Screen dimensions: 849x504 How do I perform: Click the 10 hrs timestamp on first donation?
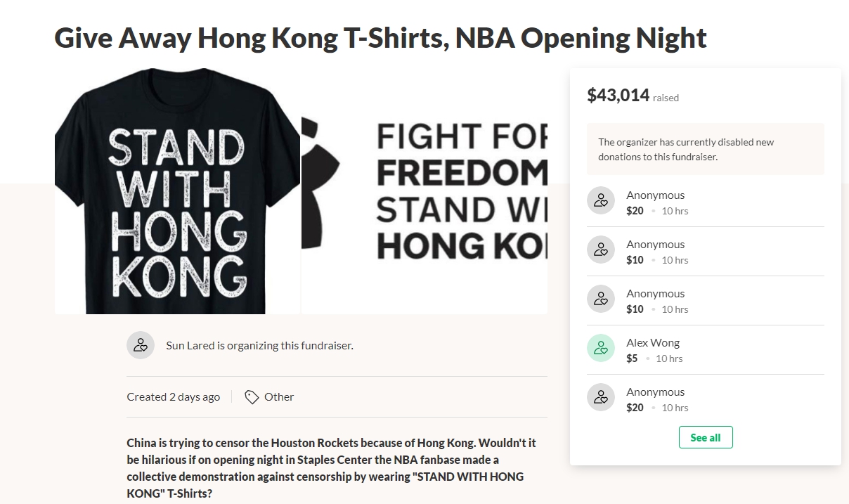pos(675,211)
